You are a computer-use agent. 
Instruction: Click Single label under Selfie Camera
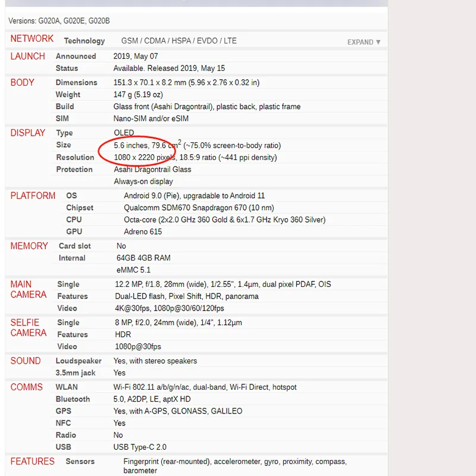68,322
